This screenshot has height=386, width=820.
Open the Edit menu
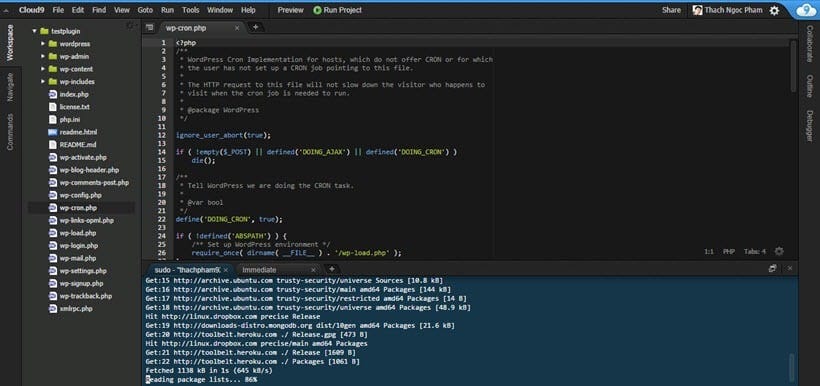[x=78, y=10]
